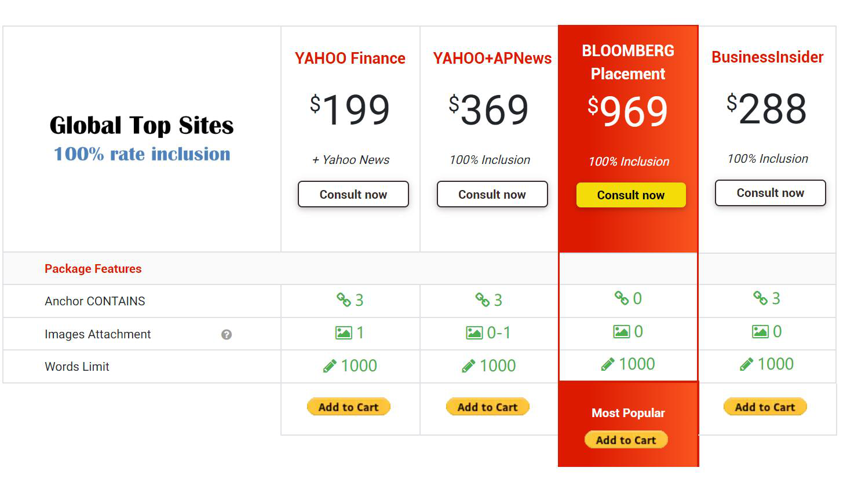Click Consult now under BusinessInsider
865x504 pixels.
pyautogui.click(x=771, y=193)
